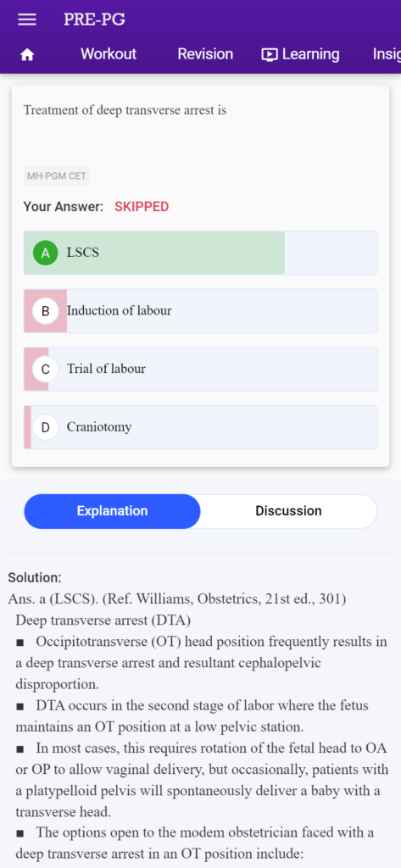
Task: Choose the Induction of labour answer
Action: coord(200,311)
